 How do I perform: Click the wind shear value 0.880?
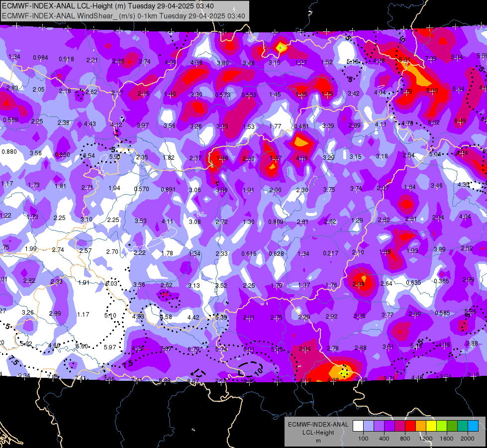9,152
